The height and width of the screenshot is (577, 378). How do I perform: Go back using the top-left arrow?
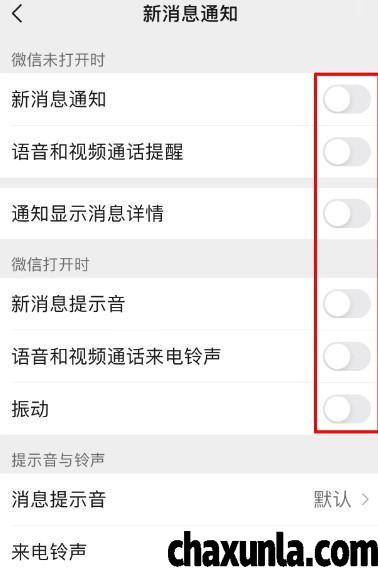17,14
